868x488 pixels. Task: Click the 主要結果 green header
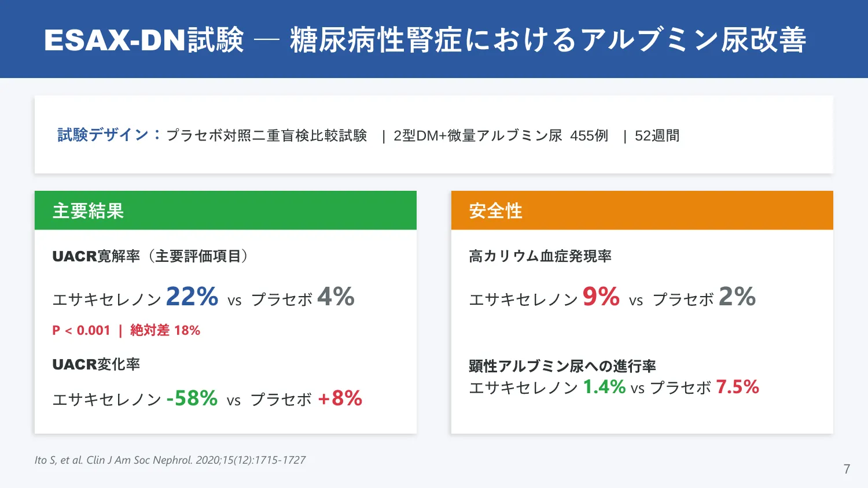226,210
